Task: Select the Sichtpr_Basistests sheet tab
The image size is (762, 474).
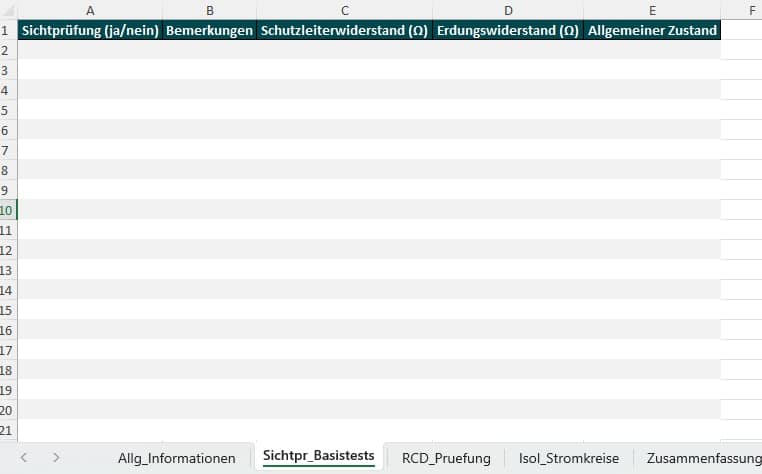Action: point(318,457)
